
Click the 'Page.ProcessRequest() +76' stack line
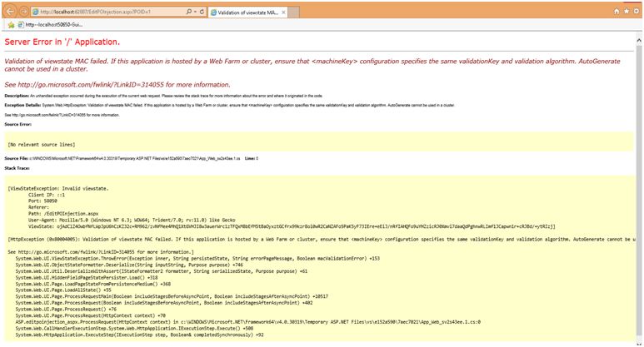pos(66,310)
